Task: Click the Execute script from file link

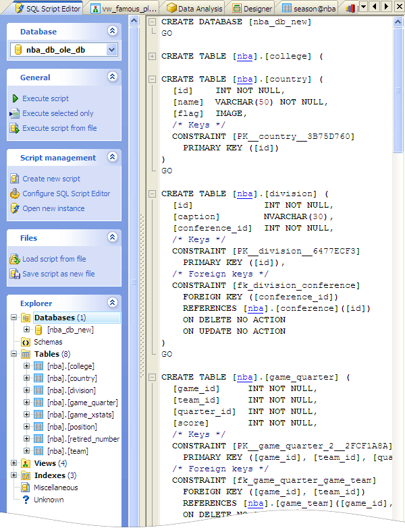Action: pos(59,128)
